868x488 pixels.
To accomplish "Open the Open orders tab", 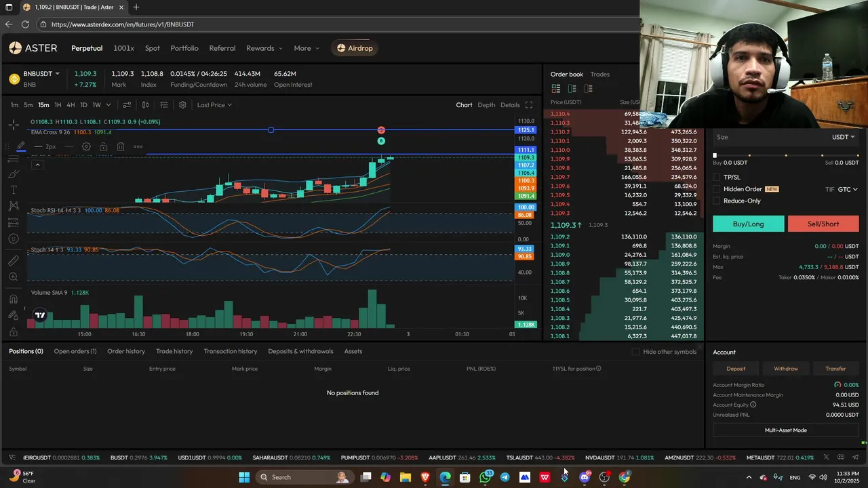I will [x=75, y=351].
